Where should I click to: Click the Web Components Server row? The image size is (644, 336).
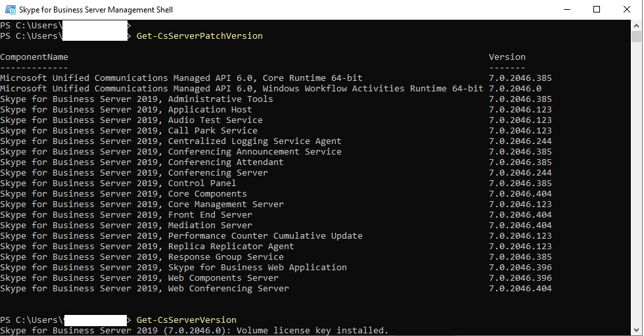[x=276, y=278]
